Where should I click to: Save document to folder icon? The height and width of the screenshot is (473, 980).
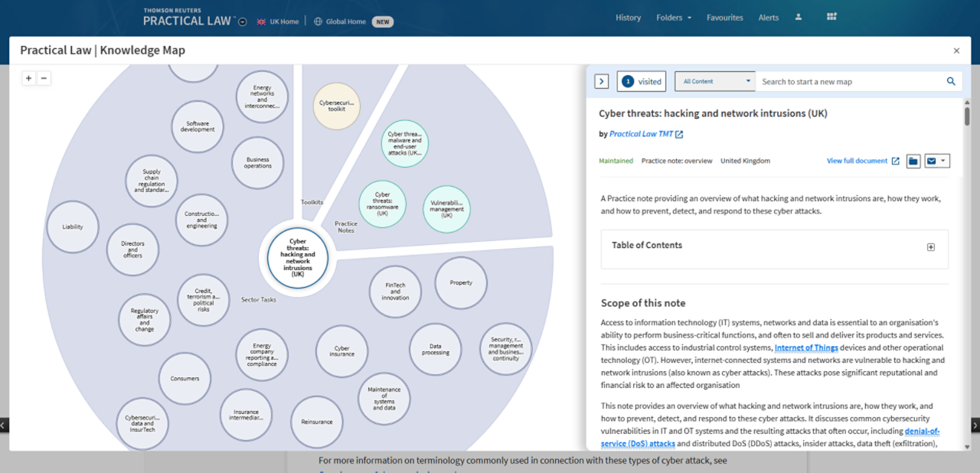(913, 161)
